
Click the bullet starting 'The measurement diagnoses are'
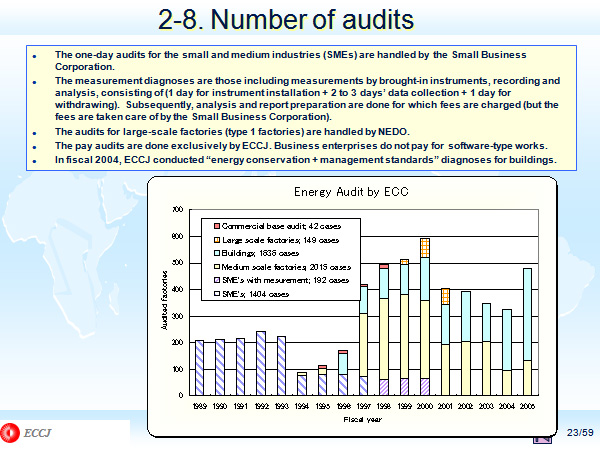[308, 99]
